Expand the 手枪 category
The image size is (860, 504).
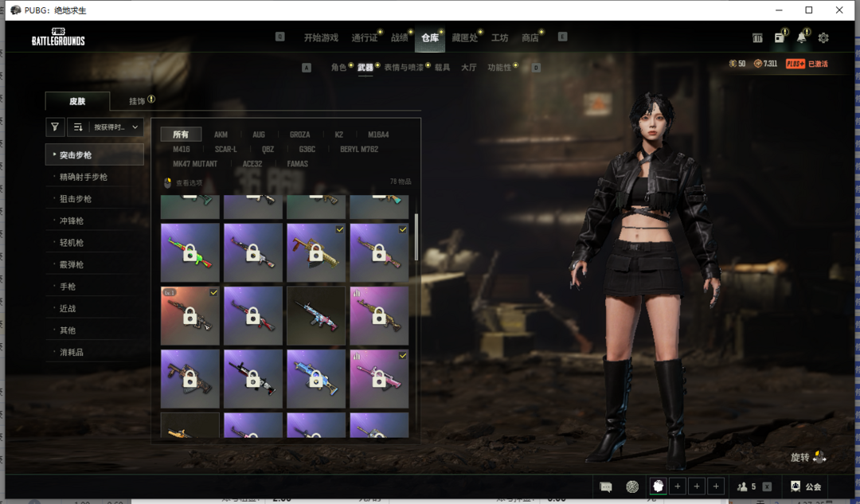click(94, 287)
